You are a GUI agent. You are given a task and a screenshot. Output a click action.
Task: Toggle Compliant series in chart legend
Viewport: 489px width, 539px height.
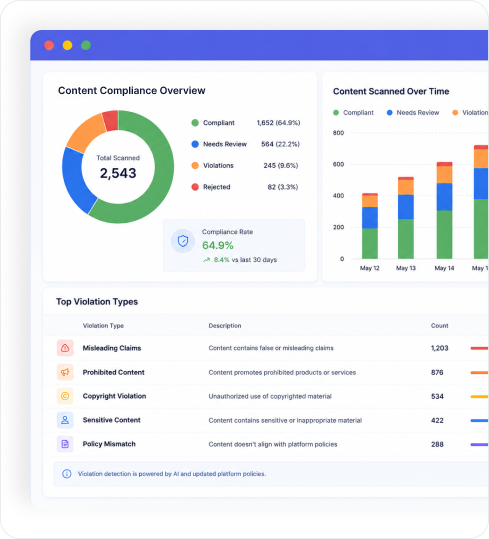353,113
